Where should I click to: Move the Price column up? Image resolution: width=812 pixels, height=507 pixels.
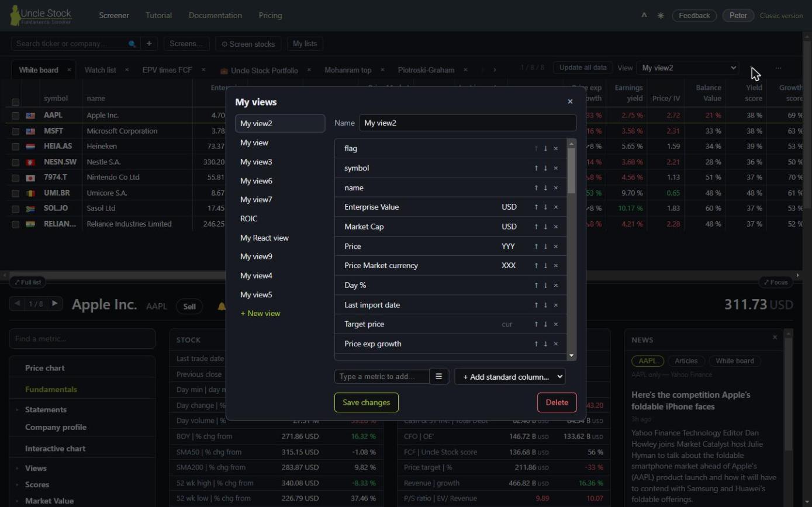tap(535, 246)
